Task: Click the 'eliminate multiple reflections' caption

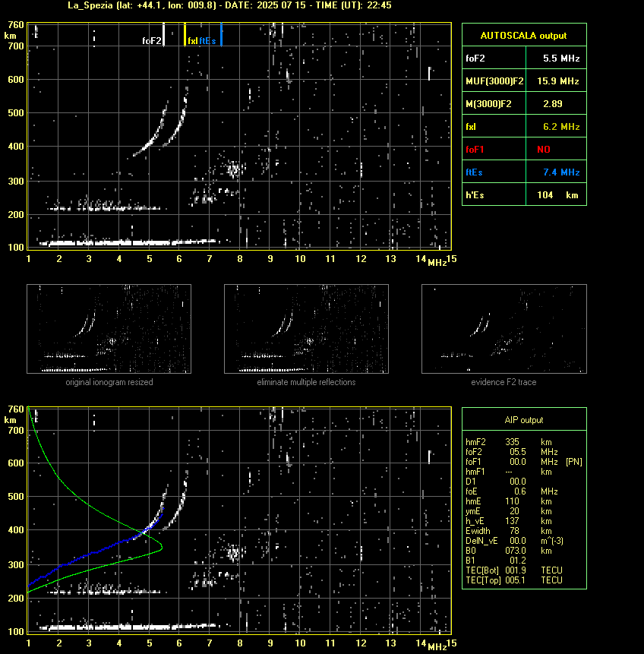Action: point(306,382)
